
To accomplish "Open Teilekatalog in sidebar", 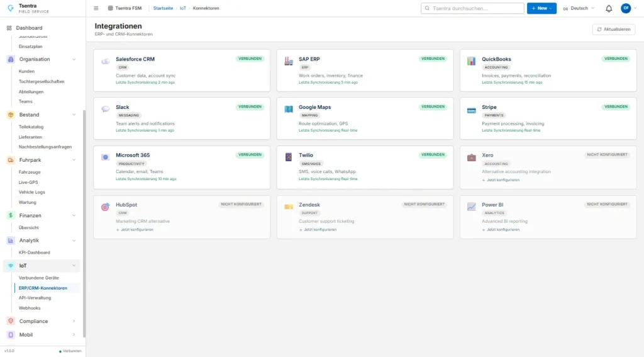I will (31, 127).
